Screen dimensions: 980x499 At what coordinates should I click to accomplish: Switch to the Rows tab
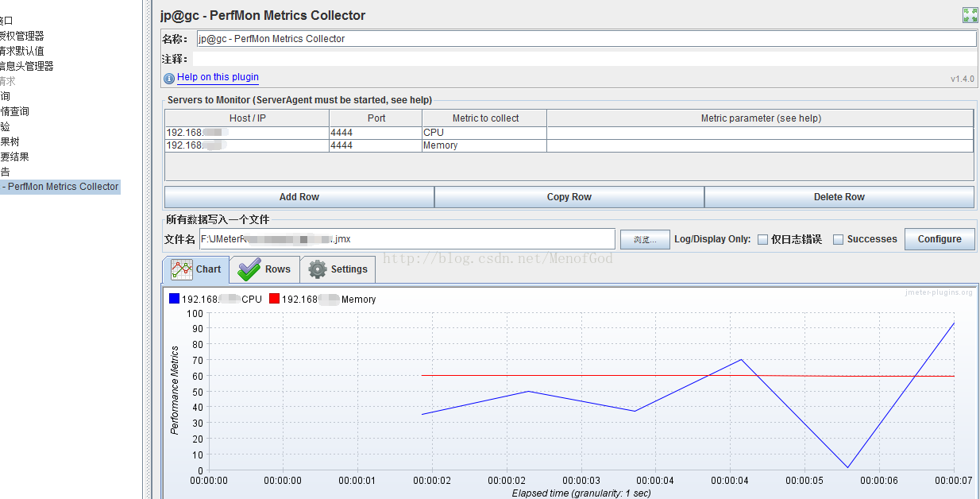click(265, 269)
